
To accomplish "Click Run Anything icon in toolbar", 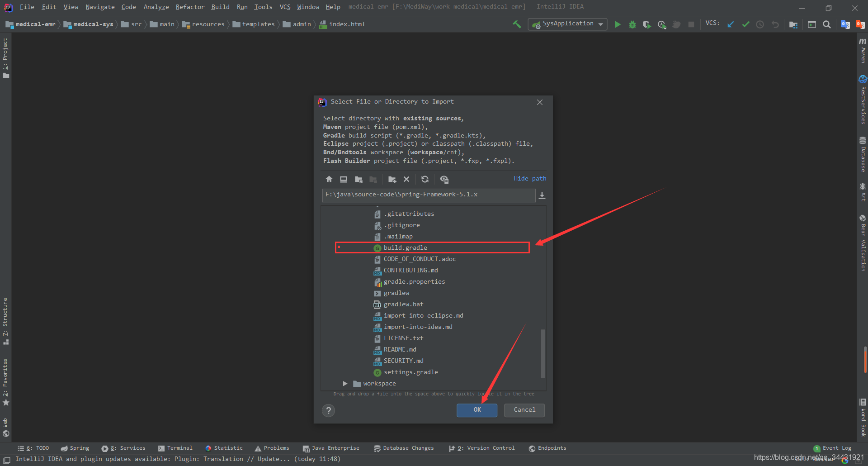I will (x=812, y=24).
